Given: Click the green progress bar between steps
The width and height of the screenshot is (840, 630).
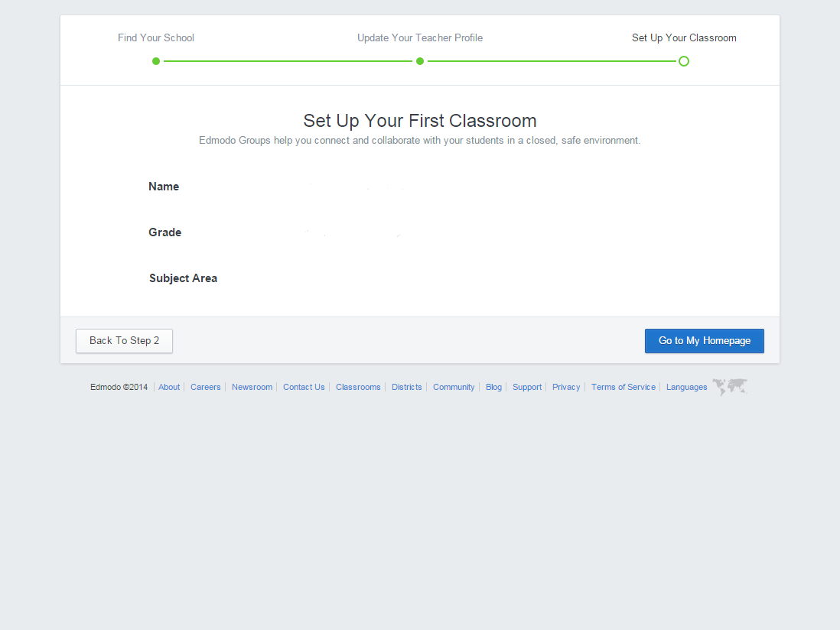Looking at the screenshot, I should click(287, 60).
